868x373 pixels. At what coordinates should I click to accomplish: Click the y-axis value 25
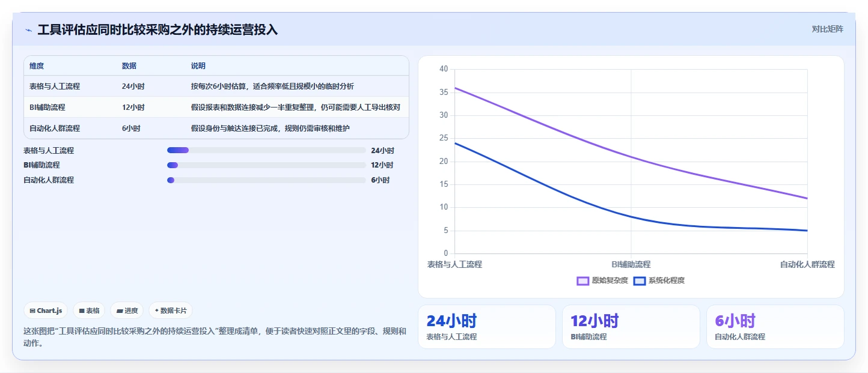pyautogui.click(x=444, y=138)
